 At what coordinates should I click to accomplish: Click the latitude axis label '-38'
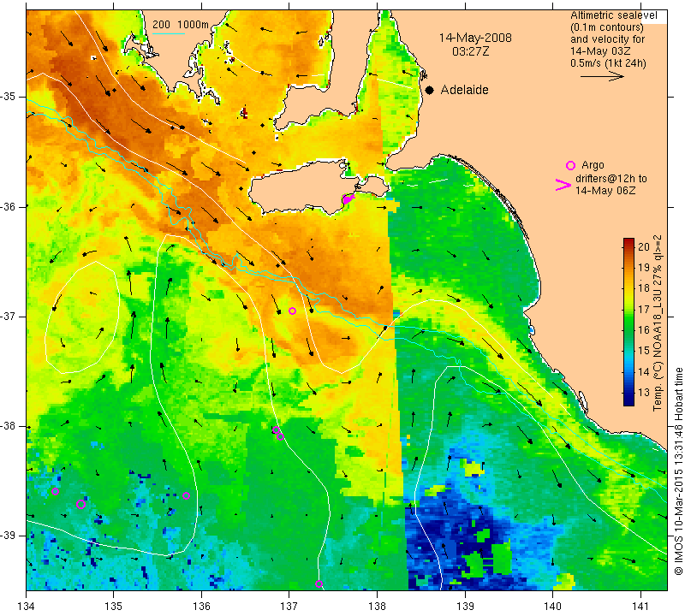tap(8, 426)
